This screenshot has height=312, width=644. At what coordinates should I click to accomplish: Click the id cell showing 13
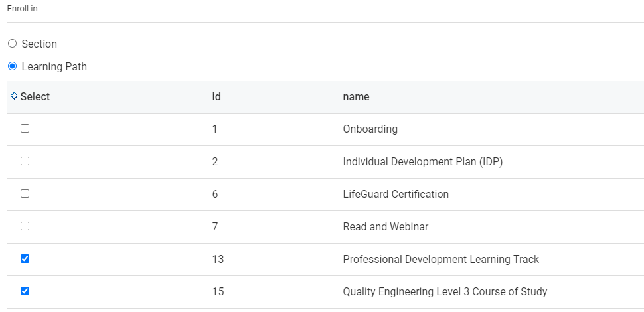click(x=218, y=260)
